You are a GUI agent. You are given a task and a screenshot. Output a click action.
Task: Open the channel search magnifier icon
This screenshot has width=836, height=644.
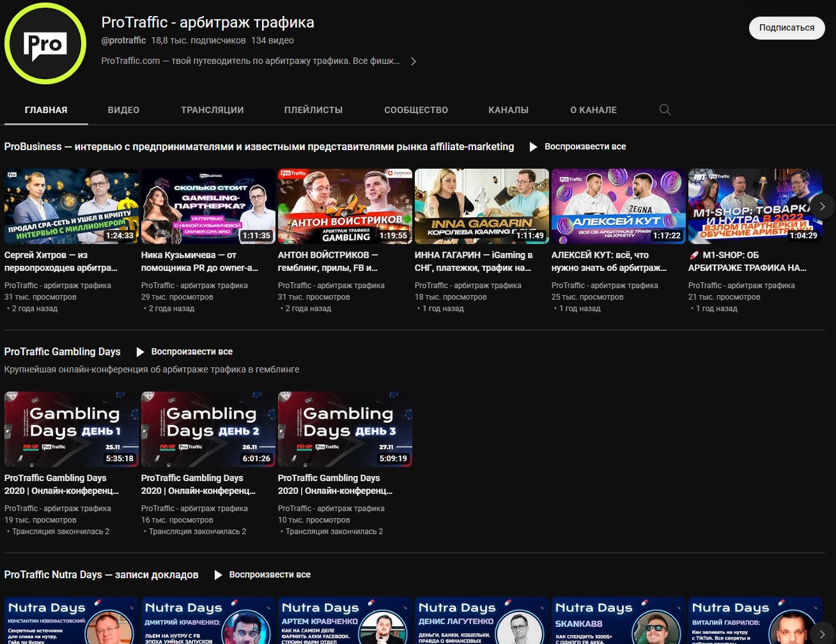(x=665, y=110)
